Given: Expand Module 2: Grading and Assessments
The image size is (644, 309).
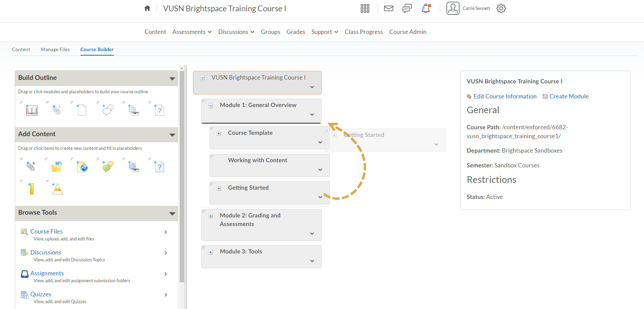Looking at the screenshot, I should [211, 216].
